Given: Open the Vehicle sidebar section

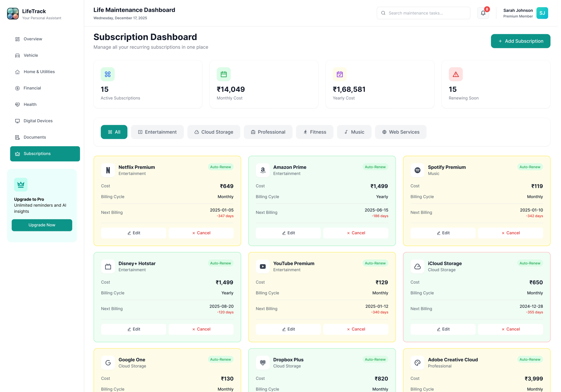Looking at the screenshot, I should click(31, 55).
